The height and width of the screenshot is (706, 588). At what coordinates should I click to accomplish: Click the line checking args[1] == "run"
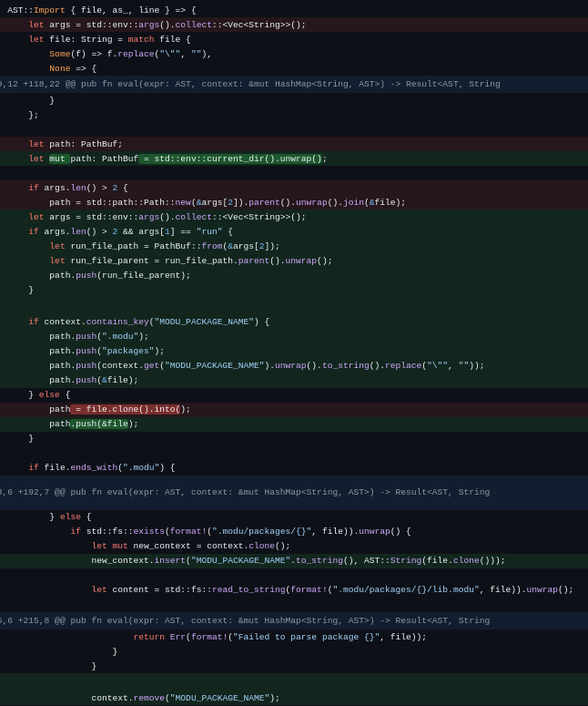click(130, 231)
